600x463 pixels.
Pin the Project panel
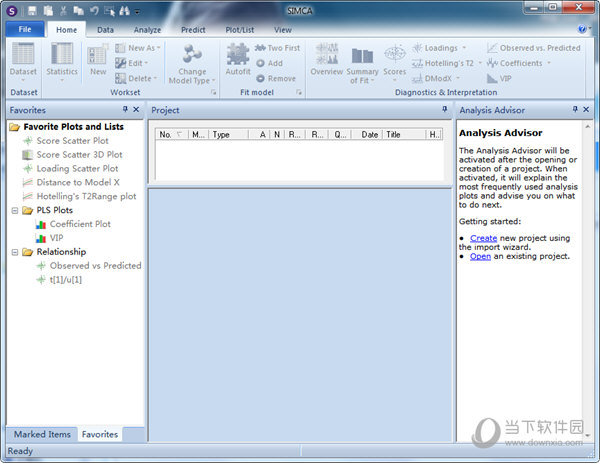pos(445,109)
